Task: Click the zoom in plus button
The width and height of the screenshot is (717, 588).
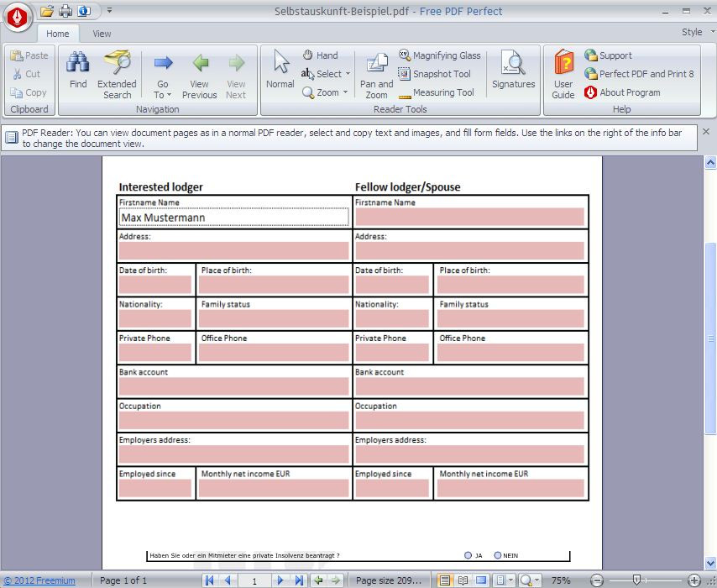Action: [694, 580]
